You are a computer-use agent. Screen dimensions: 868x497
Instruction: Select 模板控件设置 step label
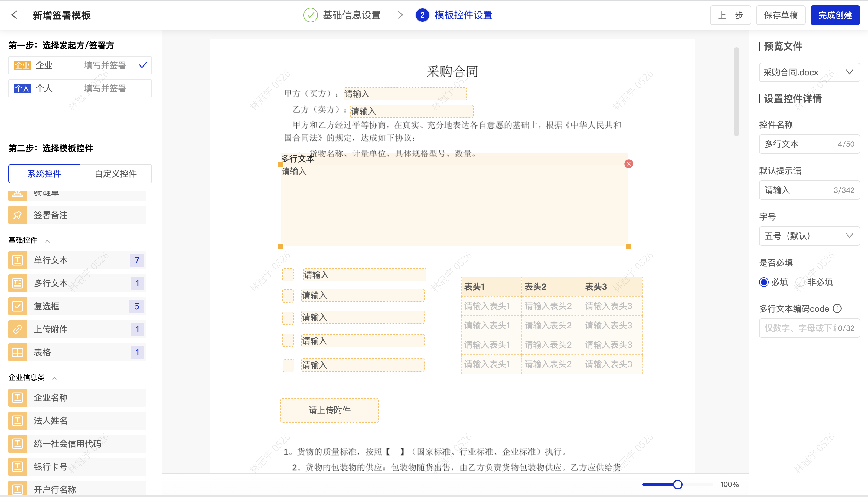click(x=464, y=15)
